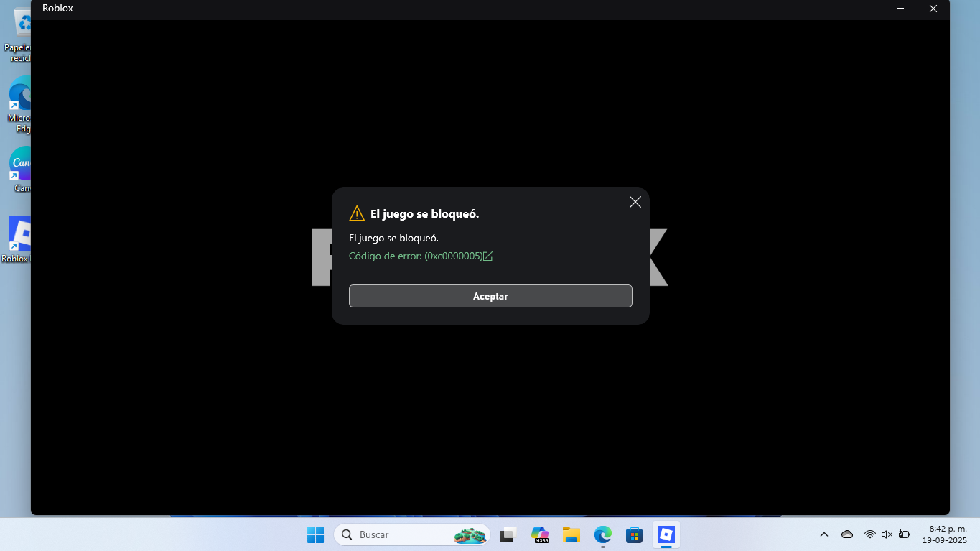
Task: Click the warning triangle in the crash dialog
Action: click(x=357, y=213)
